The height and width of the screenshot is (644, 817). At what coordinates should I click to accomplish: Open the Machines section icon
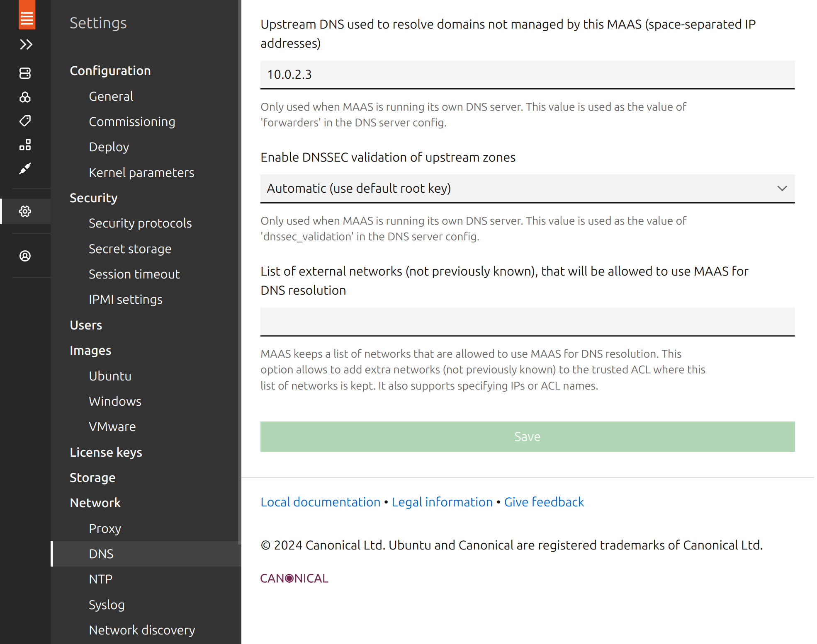pyautogui.click(x=25, y=73)
